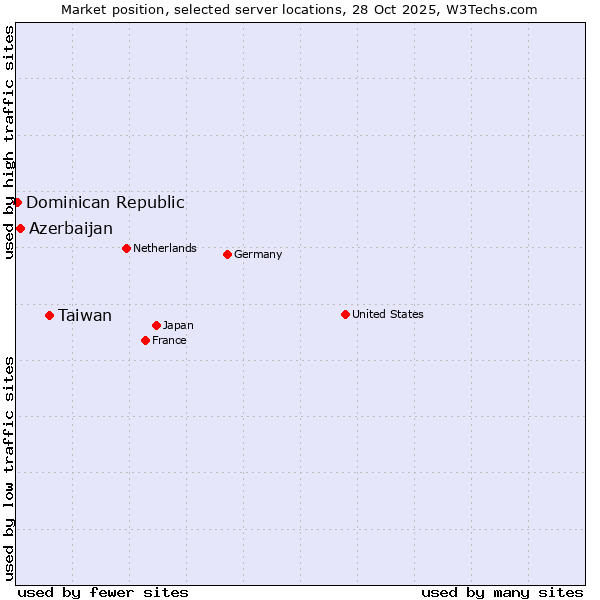This screenshot has width=600, height=600.
Task: Click the 'used by many sites' axis label
Action: (x=502, y=592)
